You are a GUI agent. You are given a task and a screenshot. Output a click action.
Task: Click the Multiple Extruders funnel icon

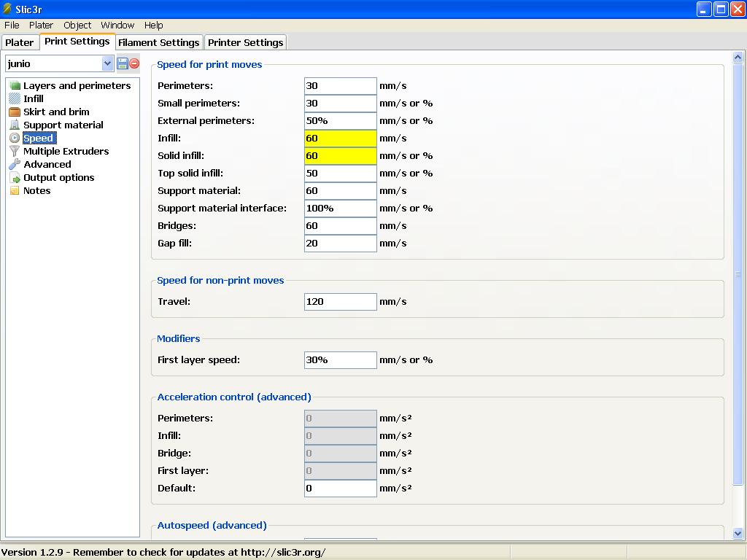pos(15,152)
